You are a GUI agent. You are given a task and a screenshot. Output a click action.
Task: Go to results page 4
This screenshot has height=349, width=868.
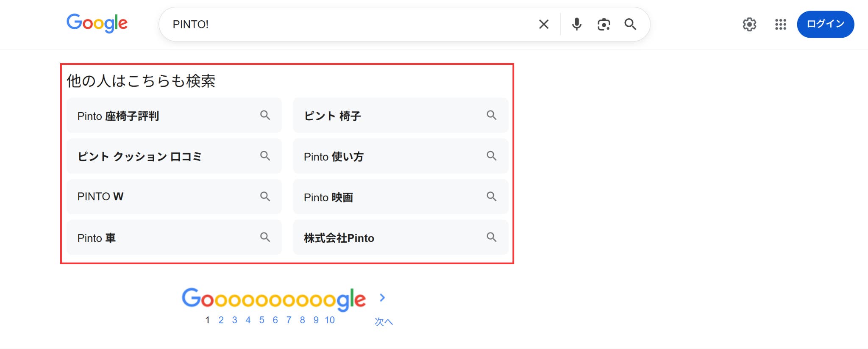point(248,320)
